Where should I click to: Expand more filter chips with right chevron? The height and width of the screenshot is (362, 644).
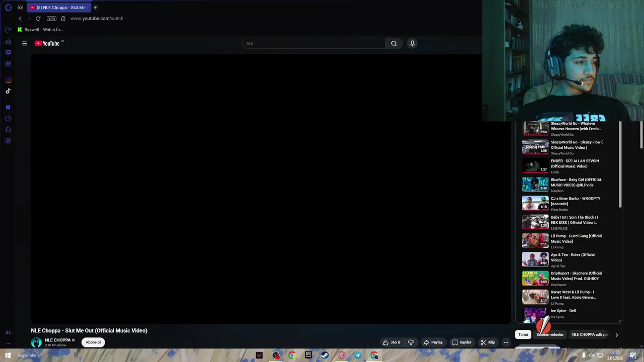[x=616, y=335]
